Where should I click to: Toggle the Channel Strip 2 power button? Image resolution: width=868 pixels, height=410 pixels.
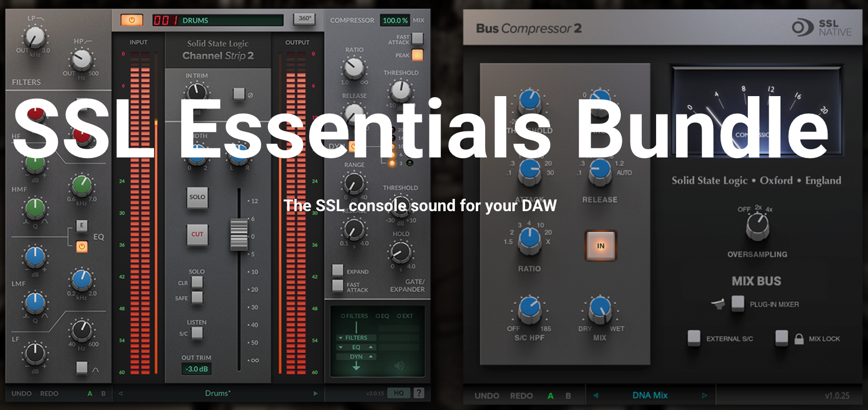click(132, 20)
